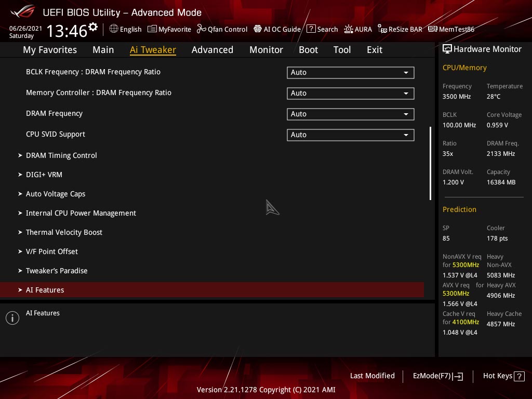
Task: Click the SP 85 value
Action: (x=446, y=238)
